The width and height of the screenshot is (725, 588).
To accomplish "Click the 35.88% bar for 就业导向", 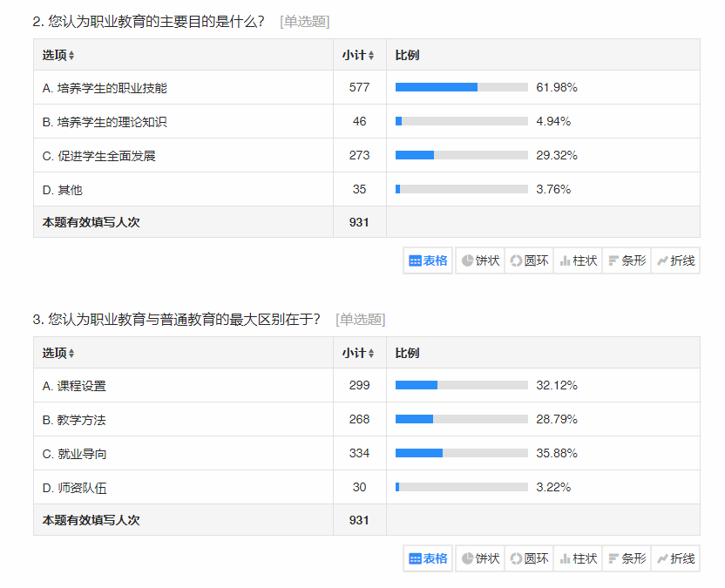I will click(461, 453).
